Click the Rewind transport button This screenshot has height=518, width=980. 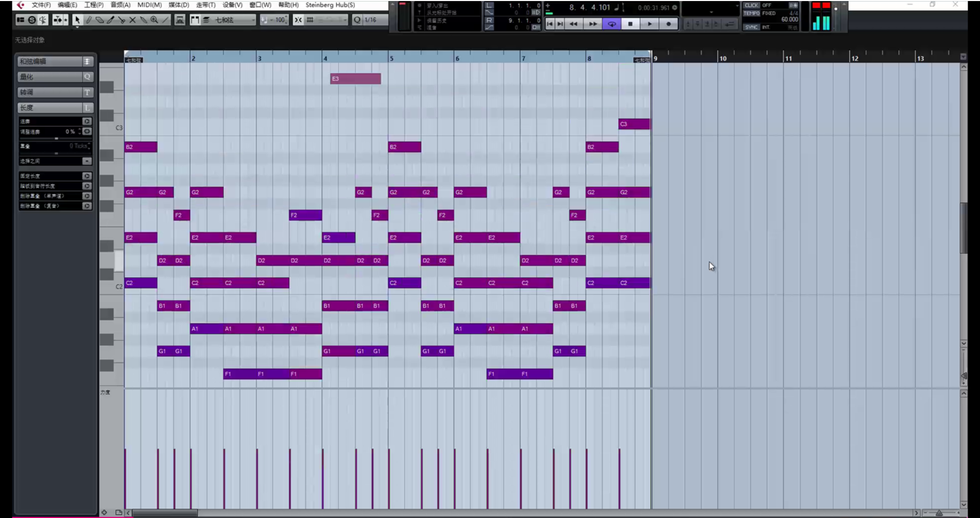pyautogui.click(x=573, y=24)
